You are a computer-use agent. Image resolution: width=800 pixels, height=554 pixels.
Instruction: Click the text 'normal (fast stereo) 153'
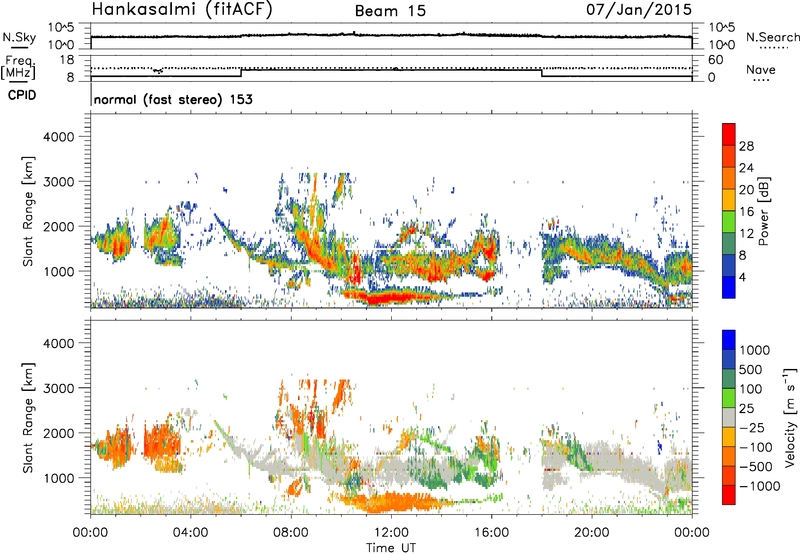[173, 100]
